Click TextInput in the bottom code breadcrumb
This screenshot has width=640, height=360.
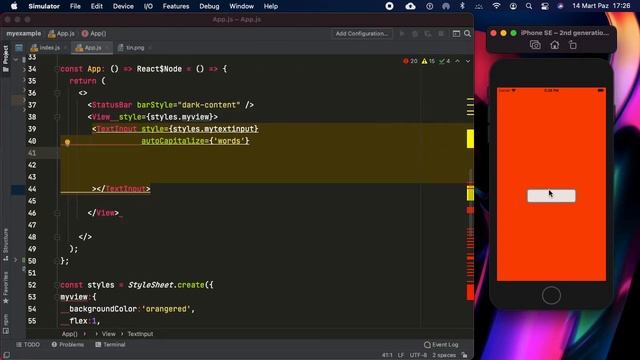tap(140, 334)
